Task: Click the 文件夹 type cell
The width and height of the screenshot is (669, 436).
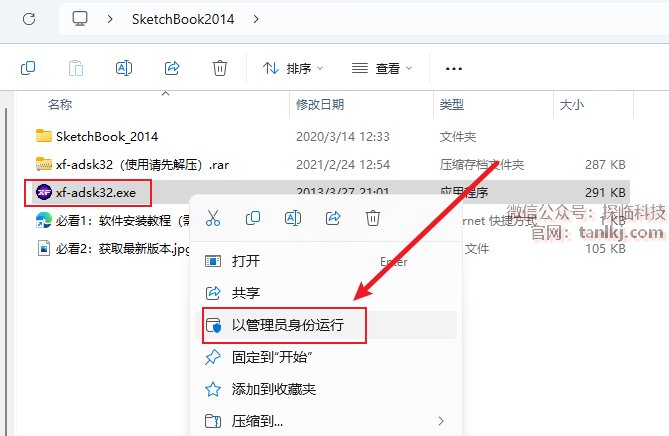Action: click(458, 137)
